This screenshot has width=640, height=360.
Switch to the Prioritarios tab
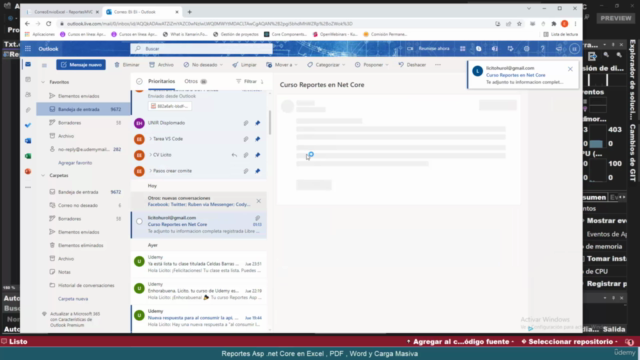[161, 82]
